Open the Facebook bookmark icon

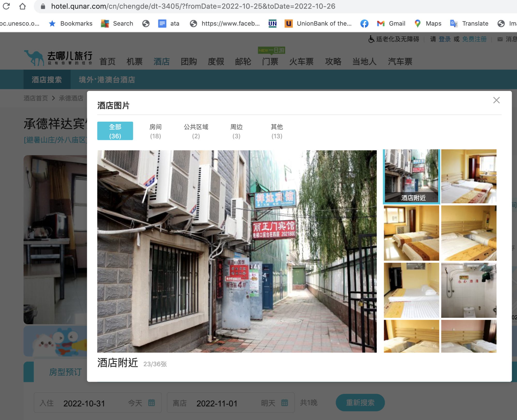[x=364, y=24]
